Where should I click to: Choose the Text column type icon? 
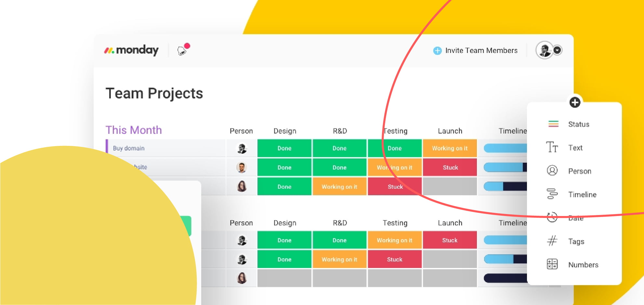[x=552, y=147]
